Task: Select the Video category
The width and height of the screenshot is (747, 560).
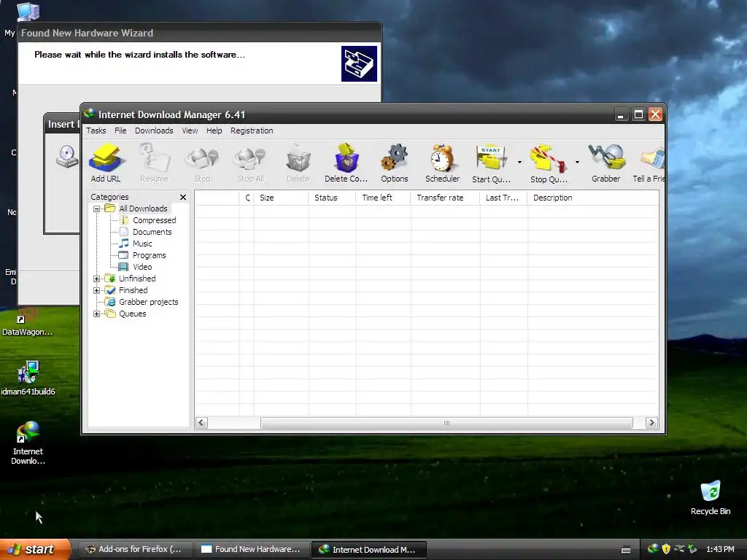Action: [x=142, y=267]
